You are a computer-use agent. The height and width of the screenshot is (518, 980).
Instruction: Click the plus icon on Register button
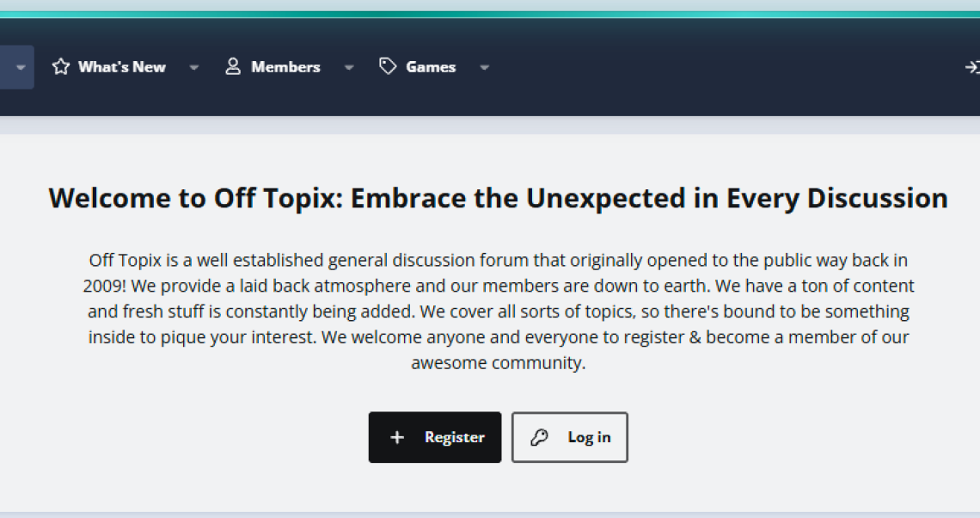(x=397, y=437)
